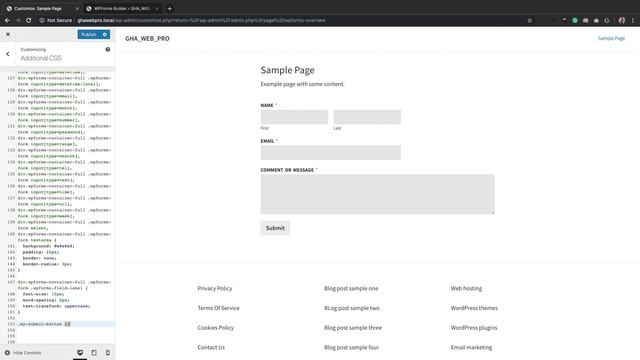Click the Not Secure site info indicator
The height and width of the screenshot is (360, 640).
56,20
